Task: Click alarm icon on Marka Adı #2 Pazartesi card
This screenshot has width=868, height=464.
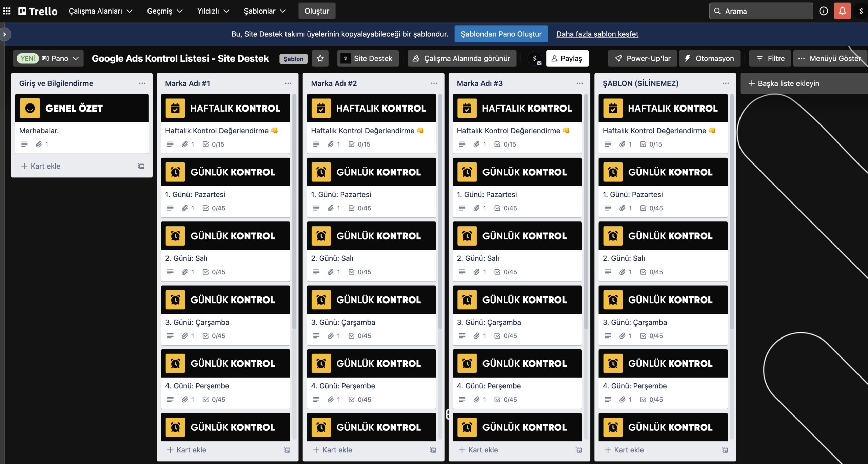Action: (321, 172)
